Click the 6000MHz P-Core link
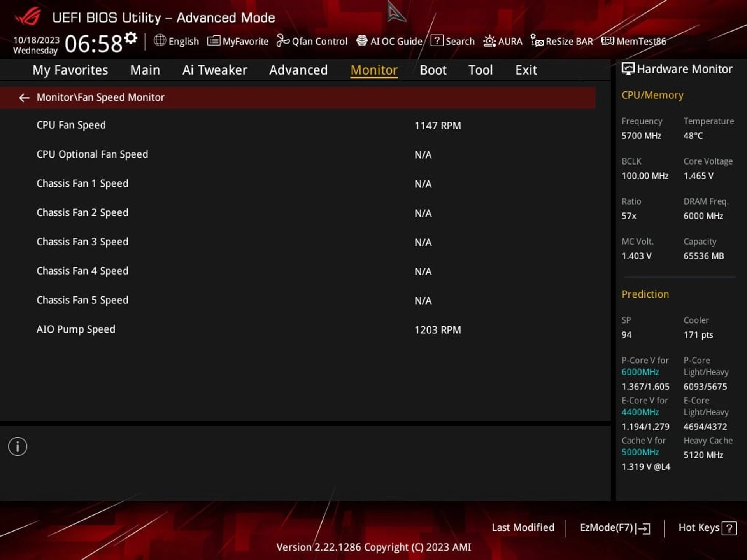 pyautogui.click(x=640, y=372)
